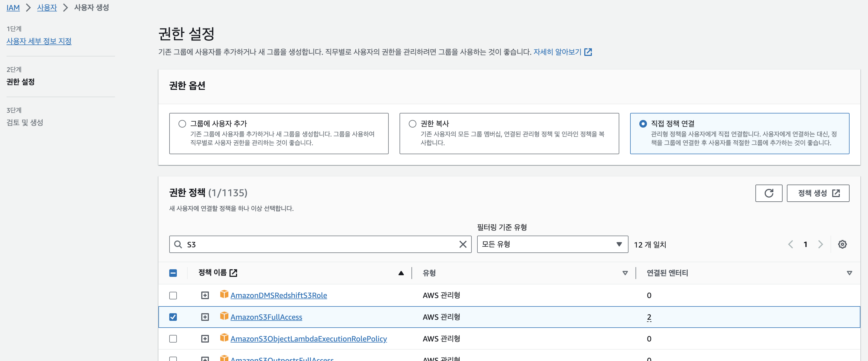Open the table preferences gear icon
The image size is (868, 361).
(x=842, y=244)
